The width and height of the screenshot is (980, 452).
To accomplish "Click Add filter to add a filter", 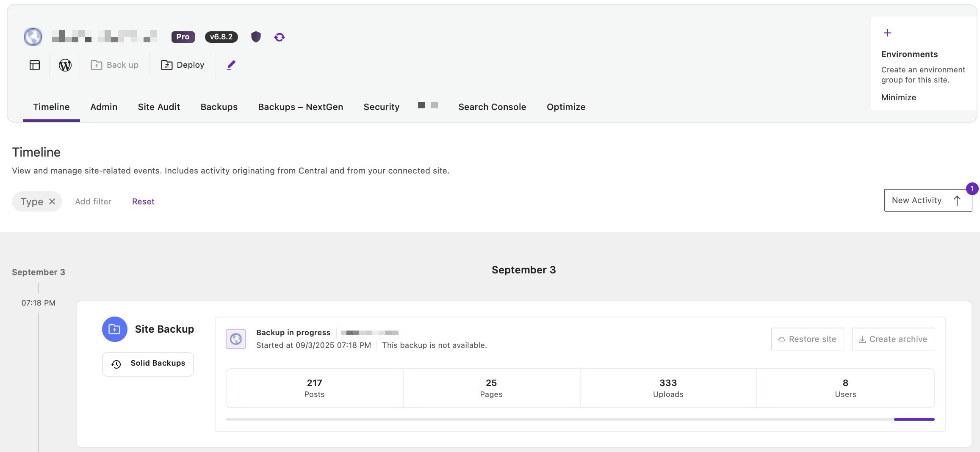I will tap(93, 201).
